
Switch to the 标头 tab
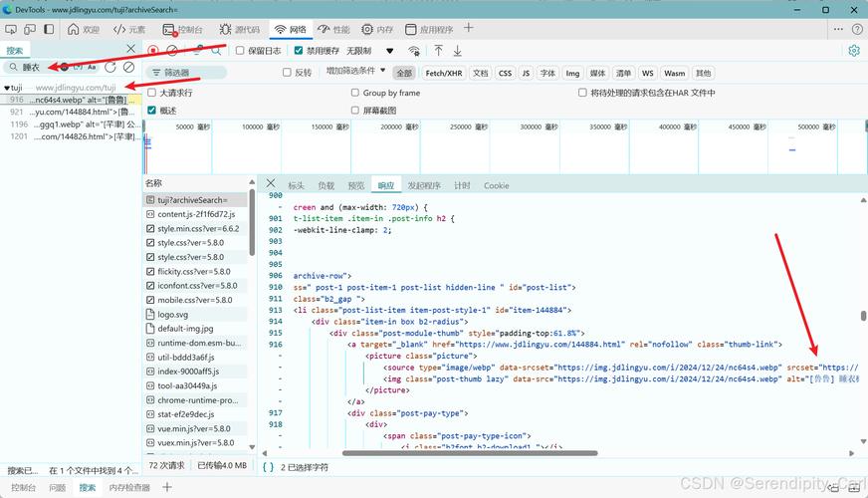[296, 185]
